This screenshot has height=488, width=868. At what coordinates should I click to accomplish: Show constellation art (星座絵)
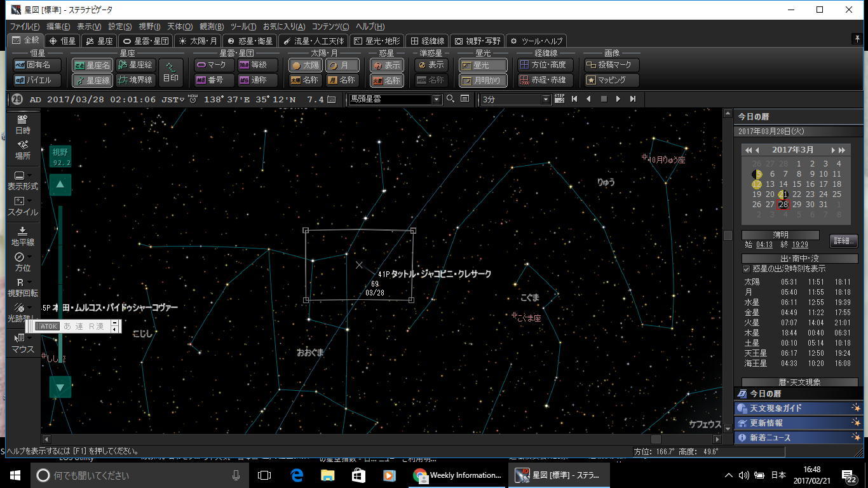[x=135, y=65]
